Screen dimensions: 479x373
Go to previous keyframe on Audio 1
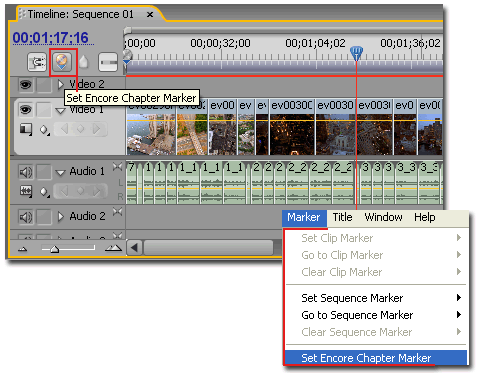[x=65, y=191]
